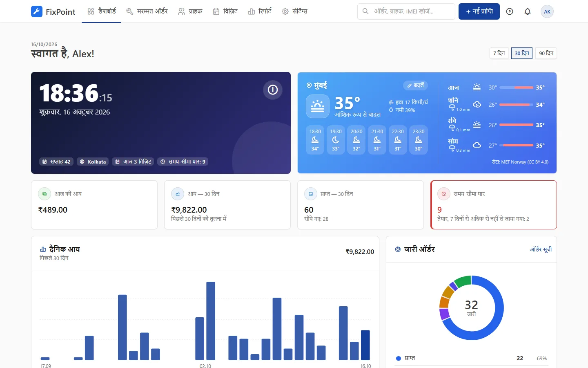Select the 30 दिन range option

pos(522,53)
